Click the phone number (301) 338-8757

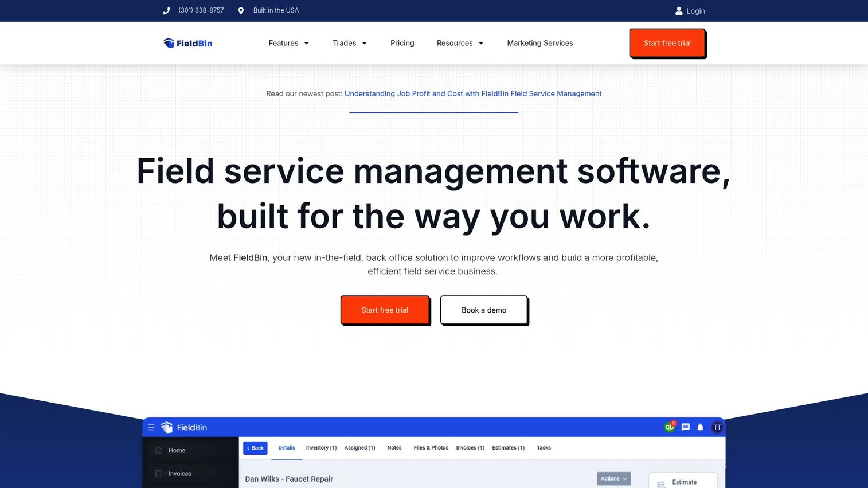click(201, 10)
